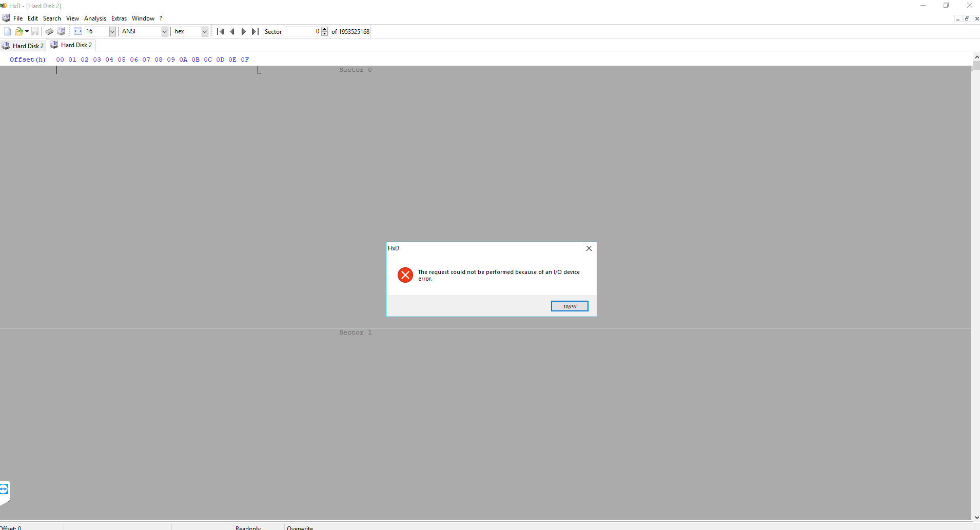Click the total sectors text 'of 1953525168'
Screen dimensions: 980x530
[x=350, y=32]
